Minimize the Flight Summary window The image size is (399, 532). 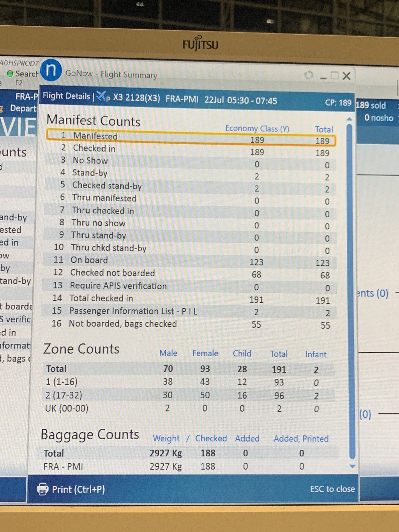(323, 77)
